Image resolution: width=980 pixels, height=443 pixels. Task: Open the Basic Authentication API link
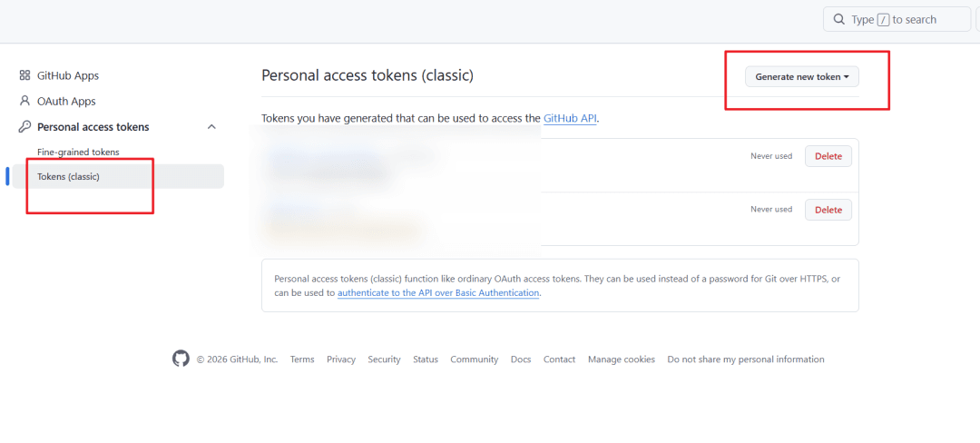pyautogui.click(x=438, y=293)
